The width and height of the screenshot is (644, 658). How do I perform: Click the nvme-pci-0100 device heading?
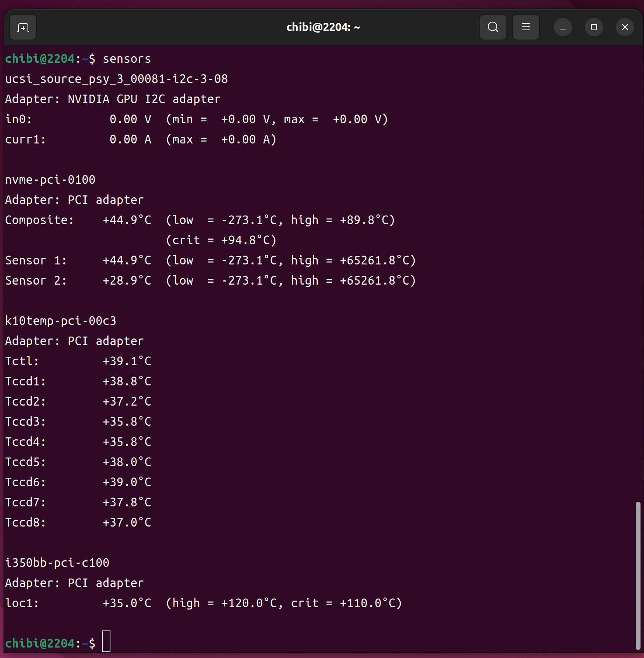[x=50, y=180]
